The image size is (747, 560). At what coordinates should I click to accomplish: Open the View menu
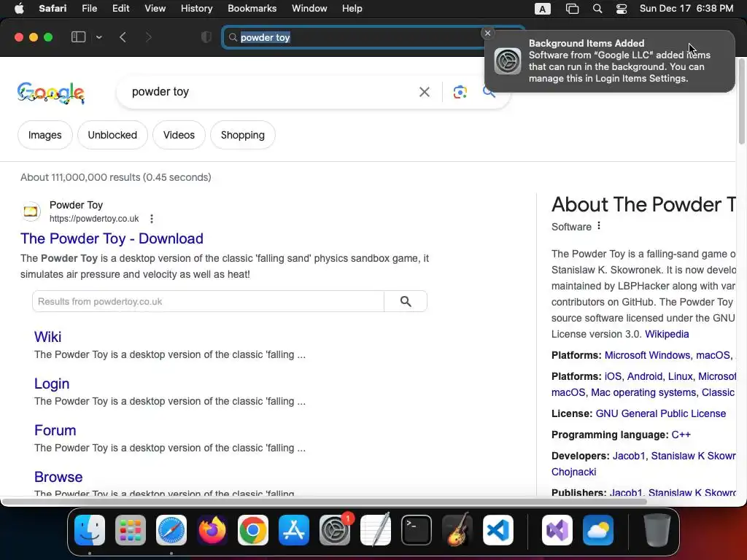coord(155,9)
